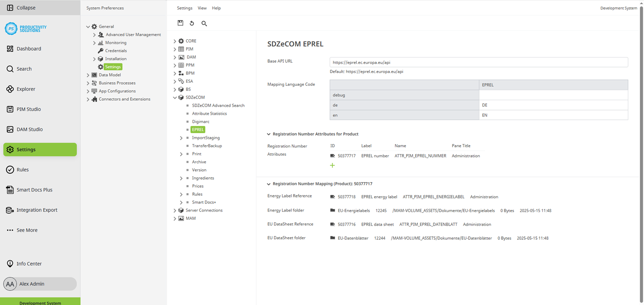
Task: Open the View menu
Action: [x=202, y=8]
